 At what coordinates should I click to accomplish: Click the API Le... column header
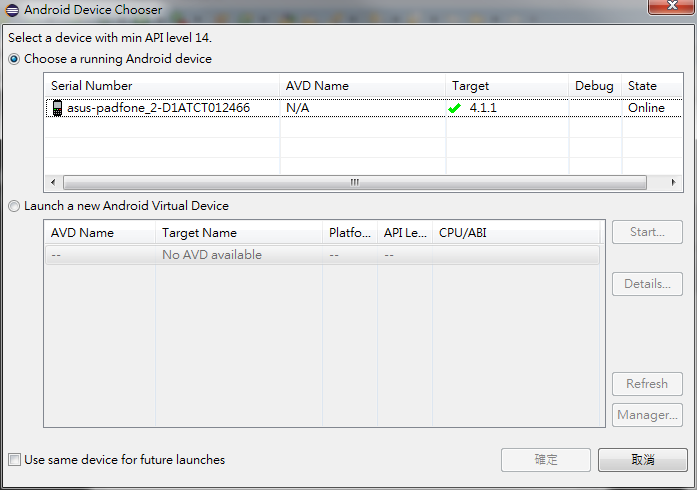405,233
